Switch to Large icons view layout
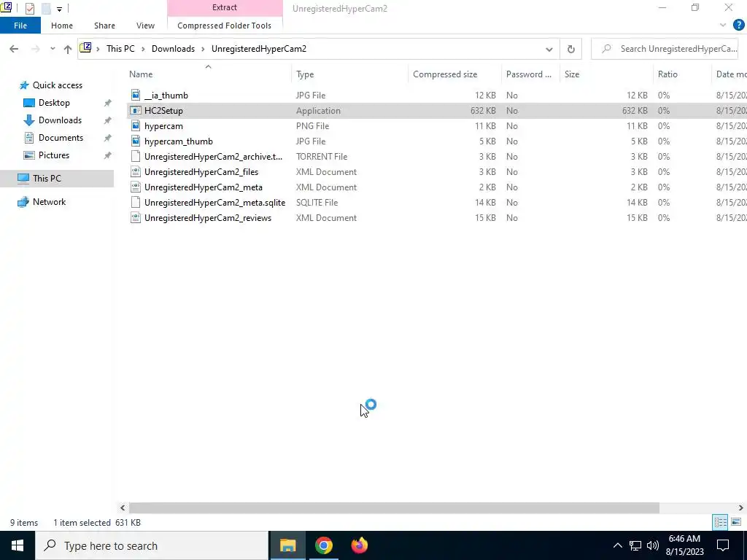This screenshot has height=560, width=747. (x=736, y=522)
